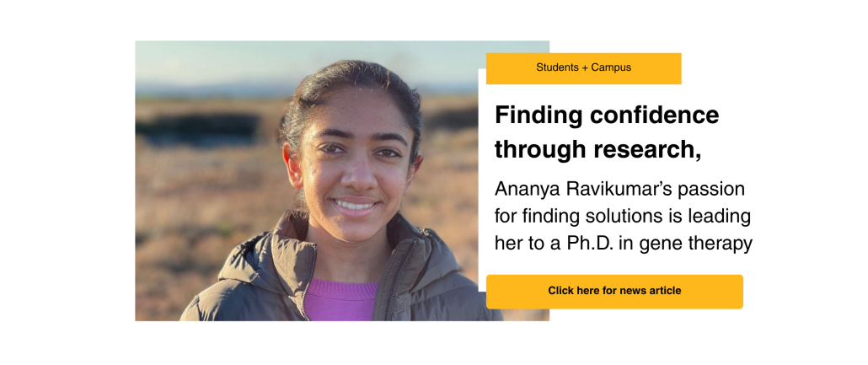Click the "Students + Campus" category tag
Image resolution: width=868 pixels, height=365 pixels.
pyautogui.click(x=583, y=68)
